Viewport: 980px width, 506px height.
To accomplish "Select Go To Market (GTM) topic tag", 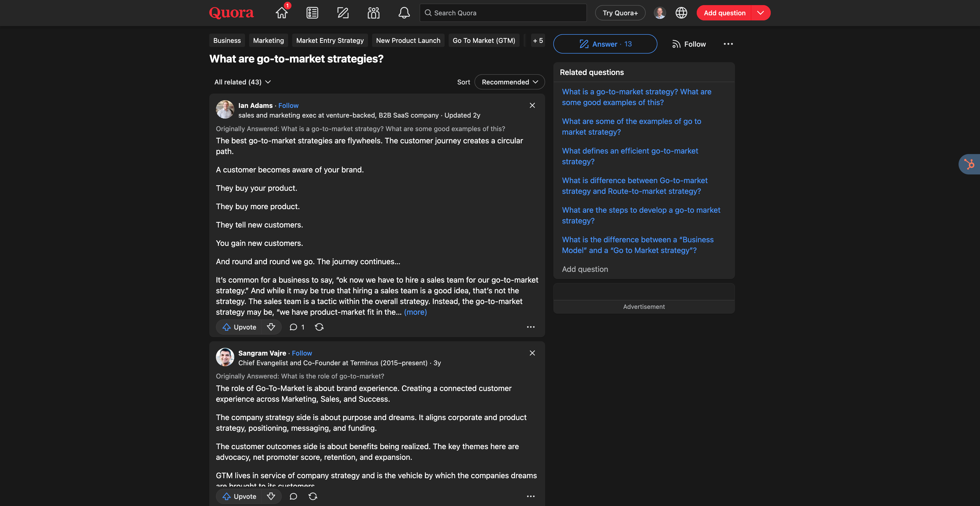I will (484, 41).
